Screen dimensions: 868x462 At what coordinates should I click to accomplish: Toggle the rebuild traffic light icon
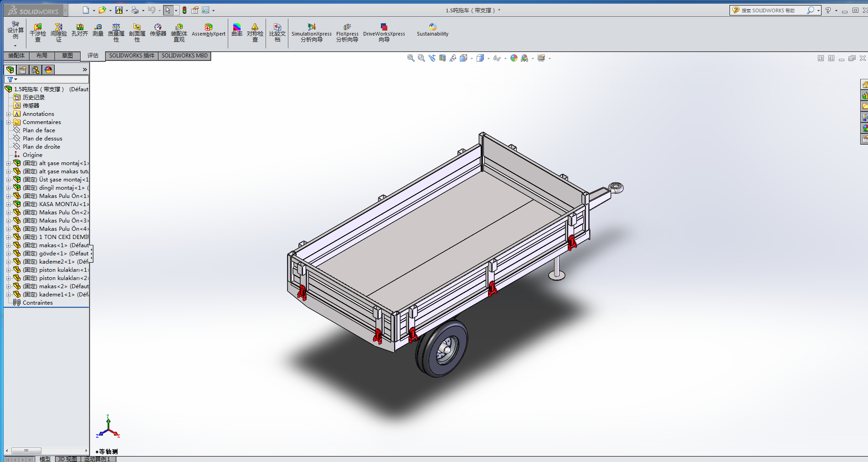coord(185,10)
